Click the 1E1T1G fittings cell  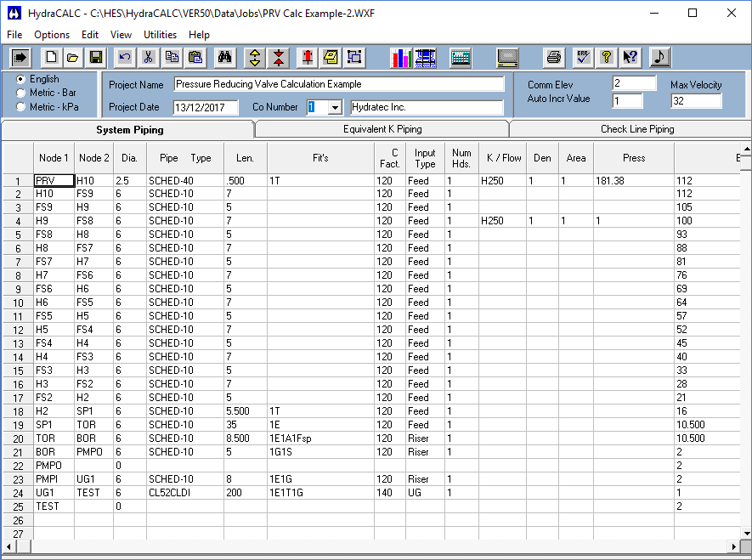click(320, 493)
